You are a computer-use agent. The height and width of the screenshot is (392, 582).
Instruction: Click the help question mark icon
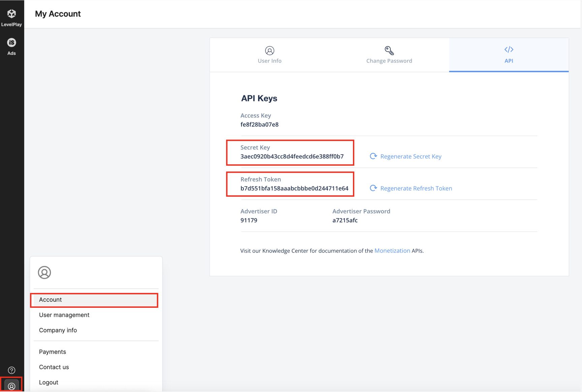(x=11, y=370)
